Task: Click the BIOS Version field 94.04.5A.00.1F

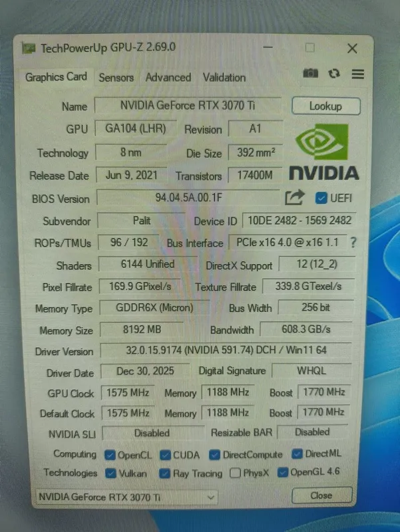Action: (x=188, y=198)
